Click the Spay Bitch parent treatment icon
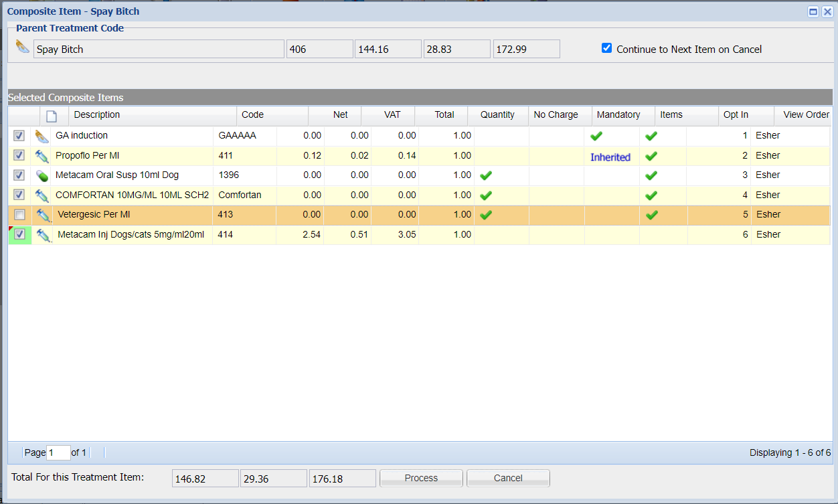 point(23,47)
